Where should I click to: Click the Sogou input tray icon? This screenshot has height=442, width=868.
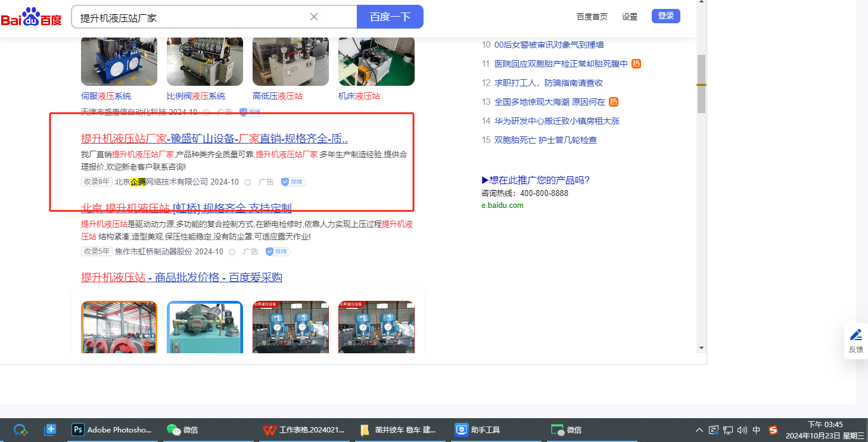pos(773,430)
